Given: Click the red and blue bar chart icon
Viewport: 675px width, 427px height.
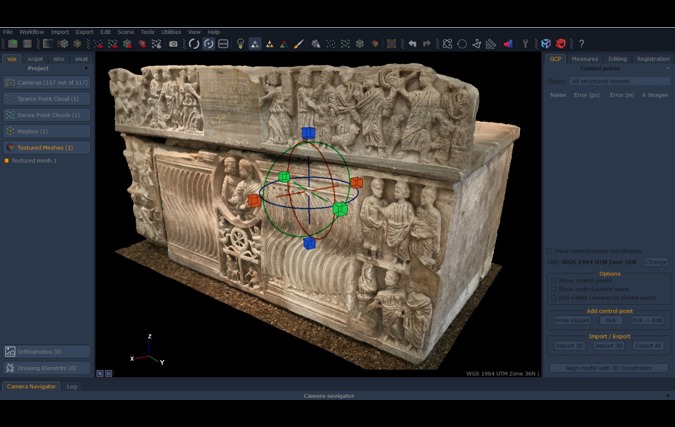Looking at the screenshot, I should [x=508, y=44].
